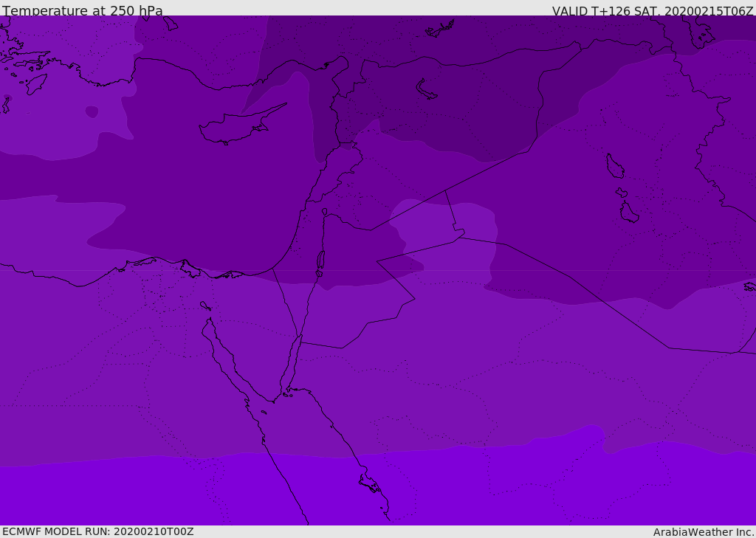Click the 'ECMWF MODEL RUN: 20200210T00Z' footer text

98,531
